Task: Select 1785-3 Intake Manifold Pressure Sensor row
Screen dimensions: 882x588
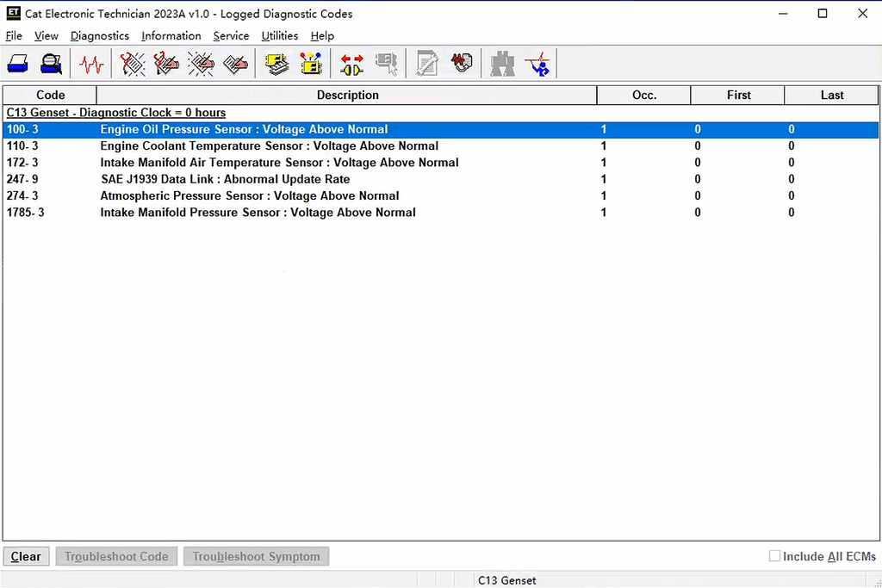Action: (441, 213)
